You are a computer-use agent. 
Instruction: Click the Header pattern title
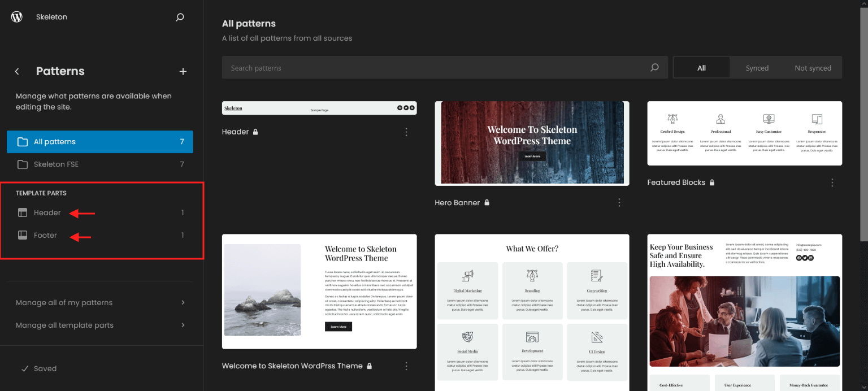click(x=236, y=132)
